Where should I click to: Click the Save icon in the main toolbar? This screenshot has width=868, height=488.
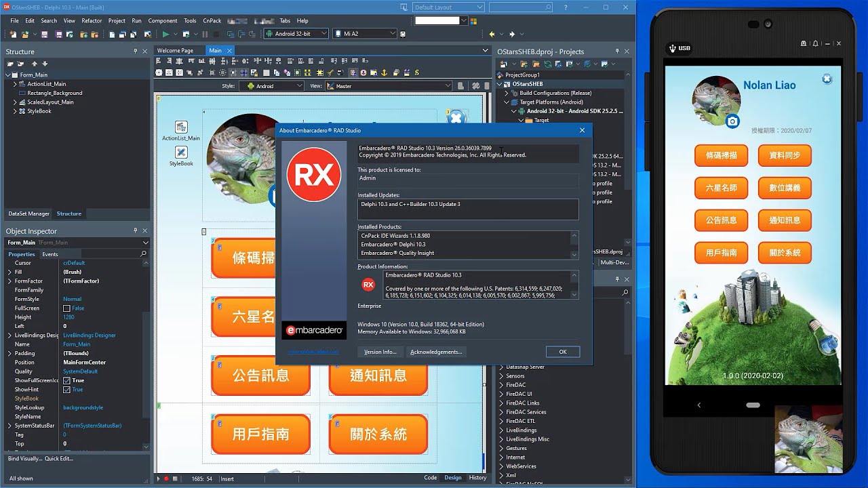click(44, 34)
